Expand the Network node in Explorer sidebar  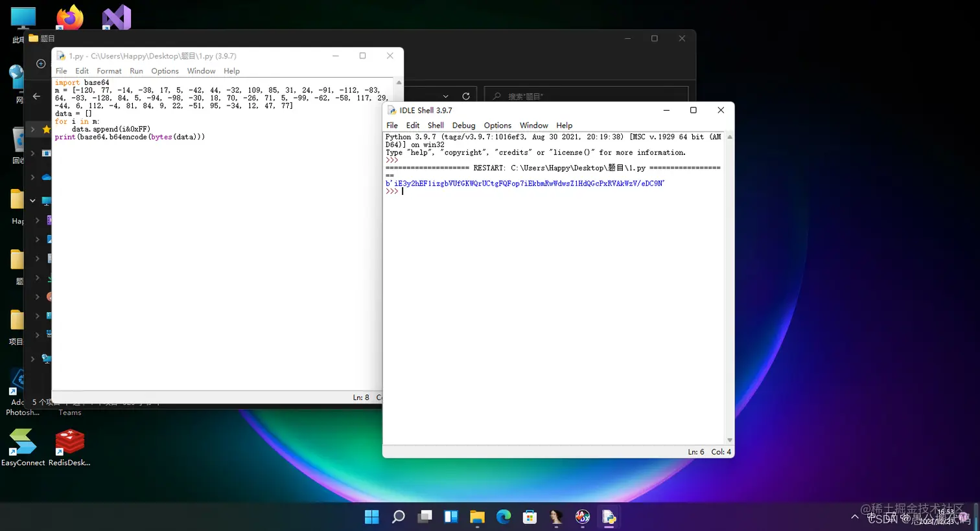[x=33, y=359]
